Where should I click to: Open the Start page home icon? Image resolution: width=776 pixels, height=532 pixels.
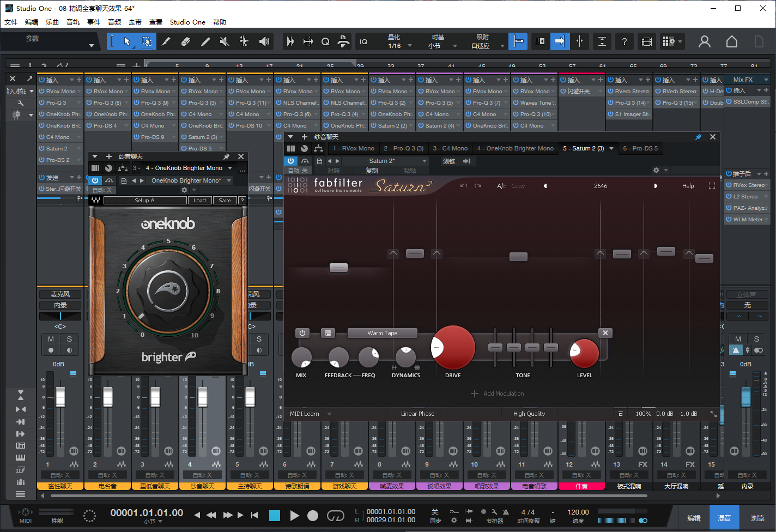(x=732, y=41)
